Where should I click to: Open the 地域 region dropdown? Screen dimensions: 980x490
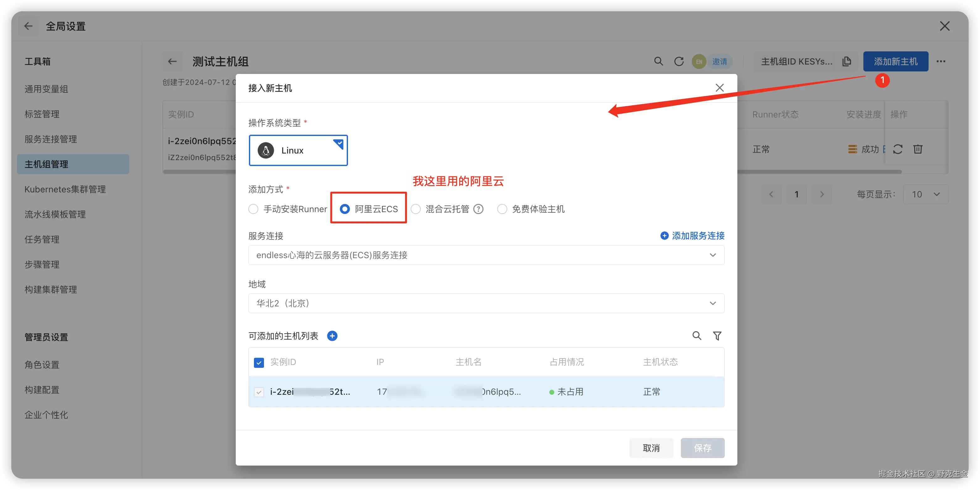pos(486,303)
